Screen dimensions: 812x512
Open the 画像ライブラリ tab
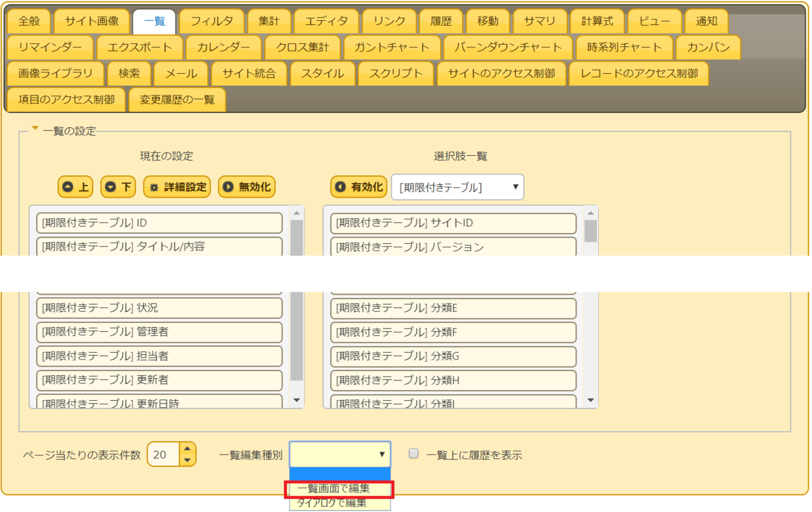56,73
